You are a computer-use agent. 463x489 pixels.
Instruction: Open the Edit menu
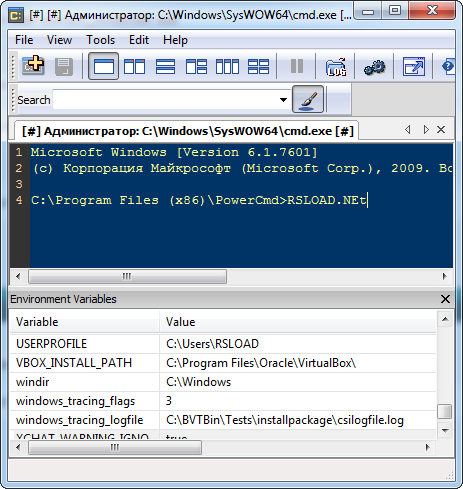[139, 40]
